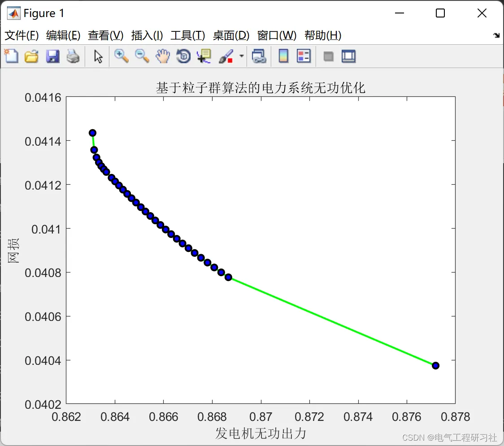Turn on the Data Cursor tool

[x=204, y=56]
